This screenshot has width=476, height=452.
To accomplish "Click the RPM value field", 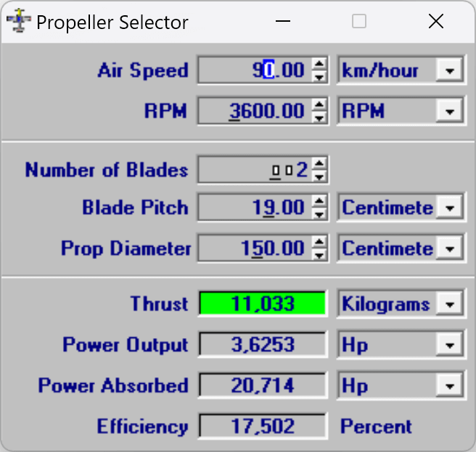I will click(253, 112).
